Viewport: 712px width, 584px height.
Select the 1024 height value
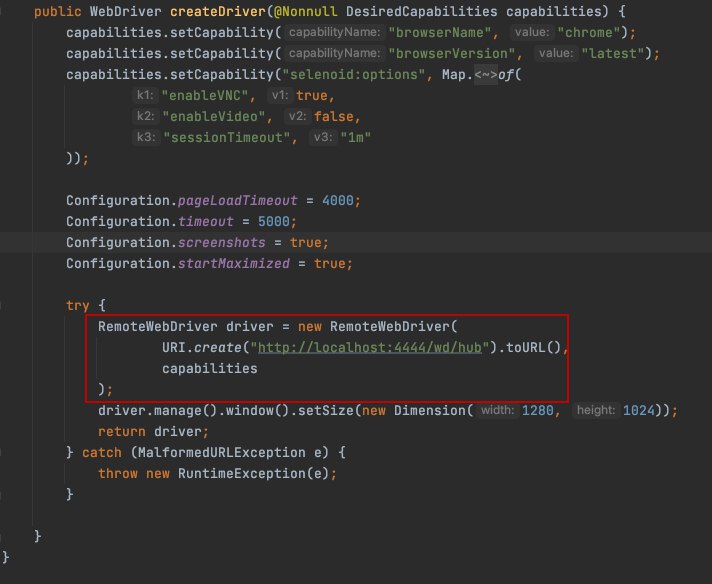pyautogui.click(x=639, y=411)
